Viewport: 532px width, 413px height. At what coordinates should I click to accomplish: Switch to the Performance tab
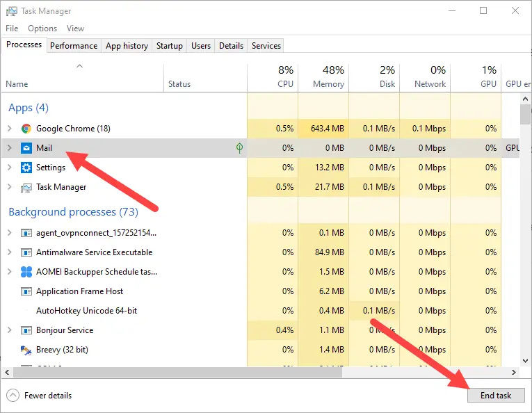click(74, 46)
